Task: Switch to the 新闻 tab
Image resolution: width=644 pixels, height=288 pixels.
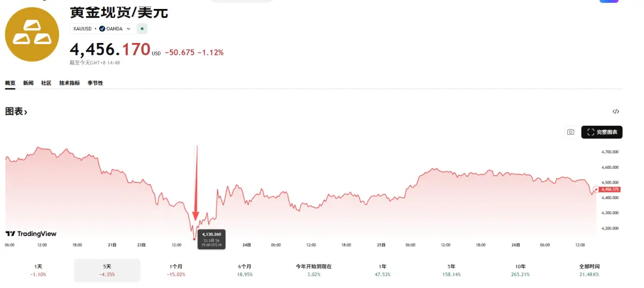Action: [x=28, y=83]
